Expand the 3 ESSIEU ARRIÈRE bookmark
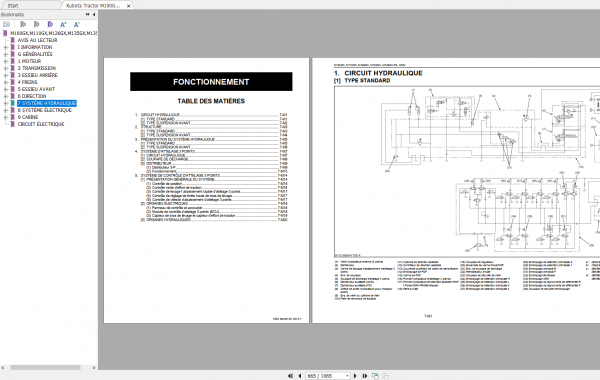The height and width of the screenshot is (380, 600). 6,75
